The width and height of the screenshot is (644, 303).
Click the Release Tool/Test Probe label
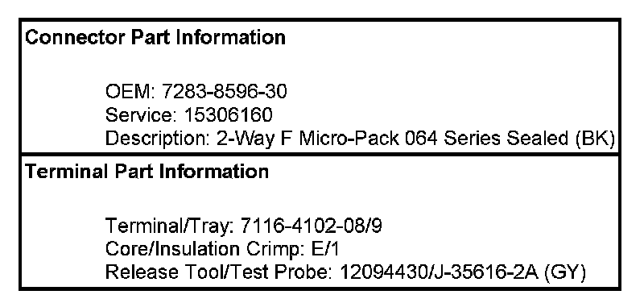click(x=218, y=272)
